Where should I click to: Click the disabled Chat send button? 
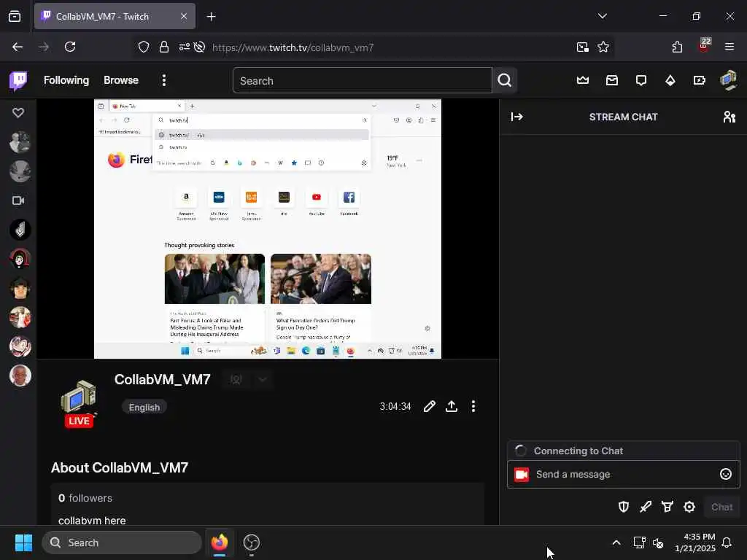(721, 507)
